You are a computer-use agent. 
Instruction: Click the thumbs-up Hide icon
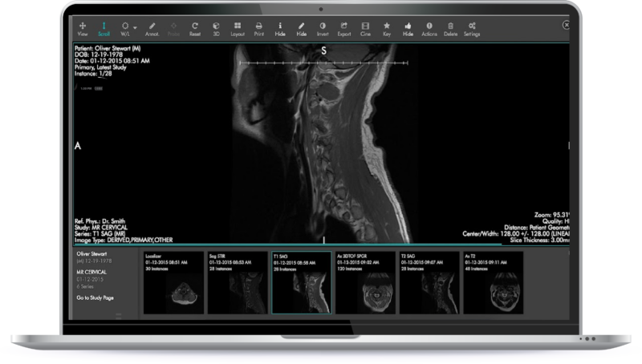[408, 29]
